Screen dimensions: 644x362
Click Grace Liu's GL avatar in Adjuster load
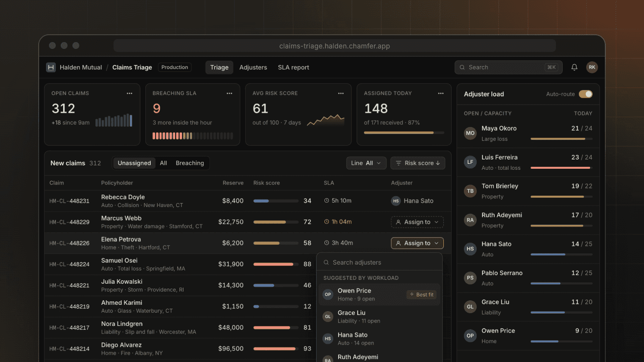coord(470,307)
